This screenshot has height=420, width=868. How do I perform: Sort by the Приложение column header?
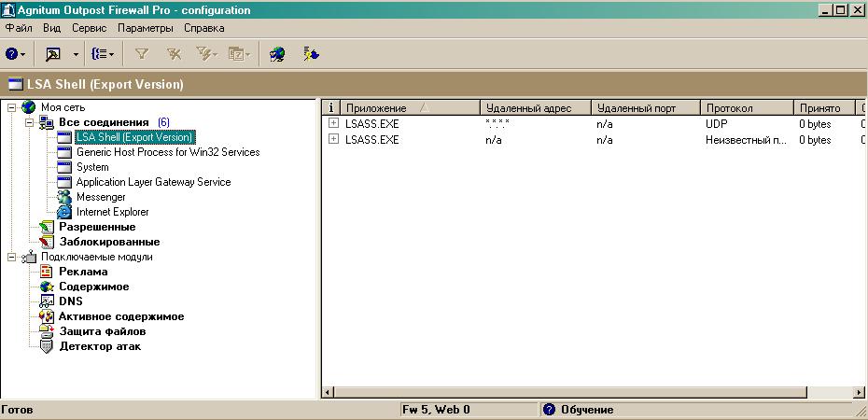coord(410,108)
